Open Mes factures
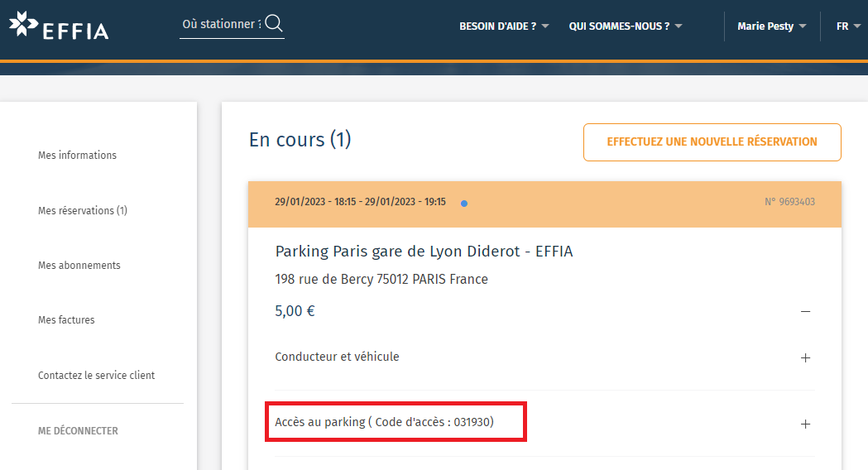Screen dimensions: 868x470 click(x=66, y=320)
